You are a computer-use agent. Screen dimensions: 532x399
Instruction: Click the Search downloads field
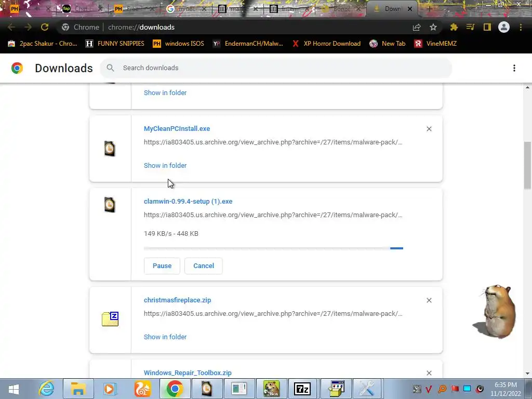(276, 68)
